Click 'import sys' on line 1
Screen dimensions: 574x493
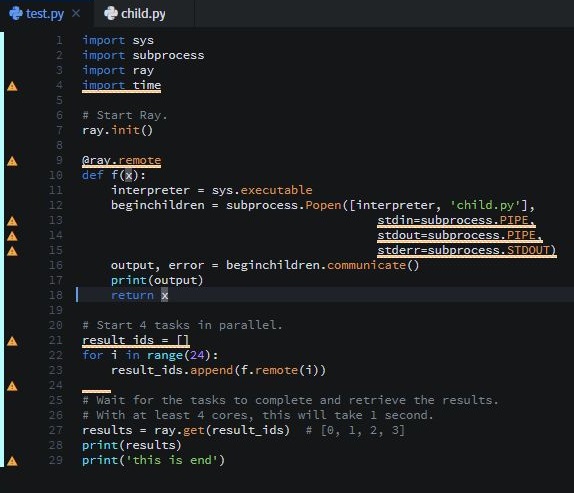pyautogui.click(x=118, y=40)
